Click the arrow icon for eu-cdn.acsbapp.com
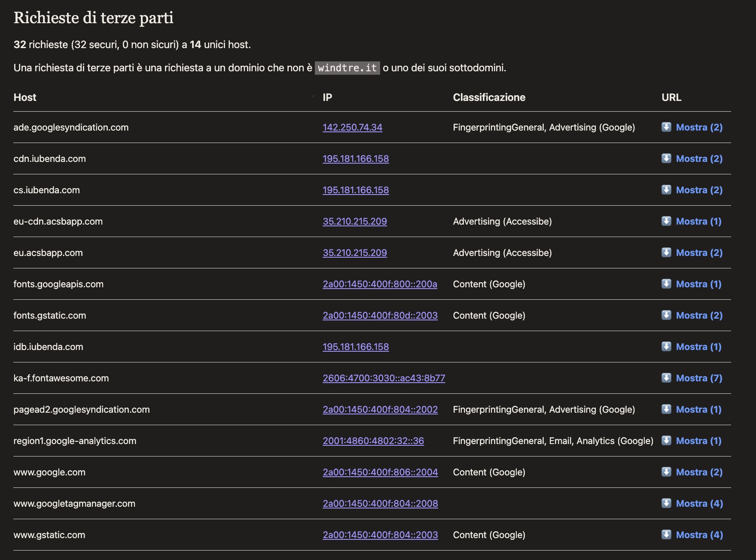The height and width of the screenshot is (560, 756). point(666,221)
